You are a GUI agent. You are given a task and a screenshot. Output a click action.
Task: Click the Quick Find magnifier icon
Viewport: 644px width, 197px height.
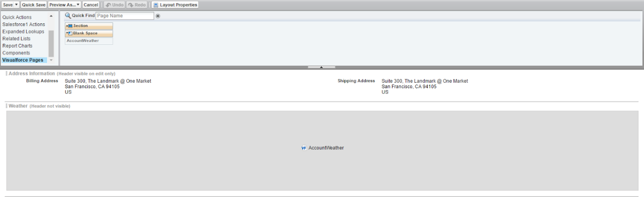coord(68,16)
